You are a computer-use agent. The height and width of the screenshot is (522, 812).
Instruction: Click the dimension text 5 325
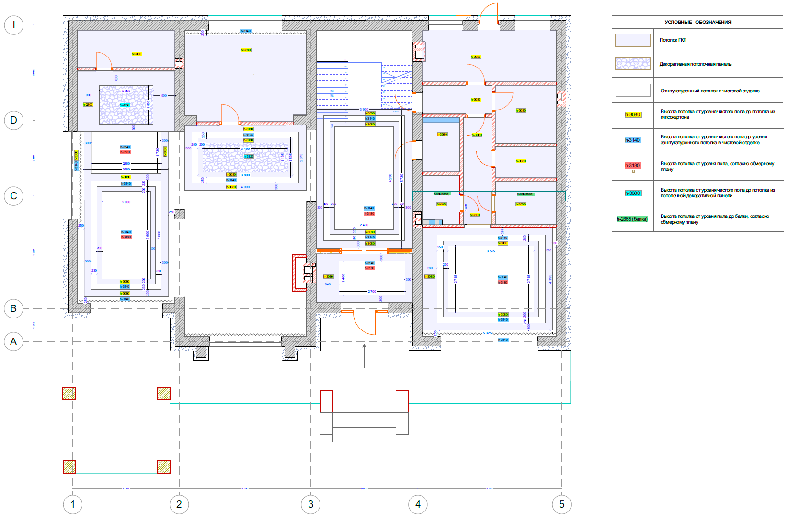[487, 333]
